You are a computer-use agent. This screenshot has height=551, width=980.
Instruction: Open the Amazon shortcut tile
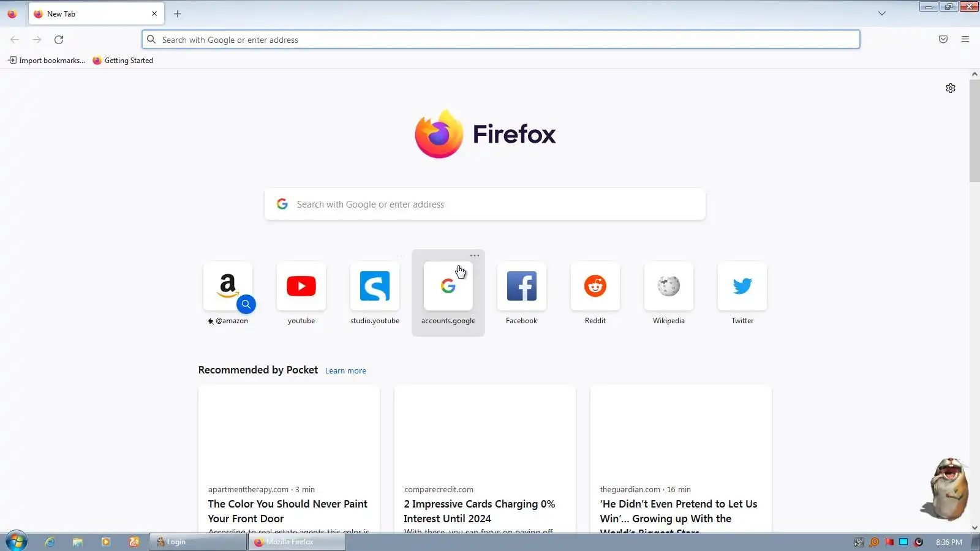(x=228, y=286)
